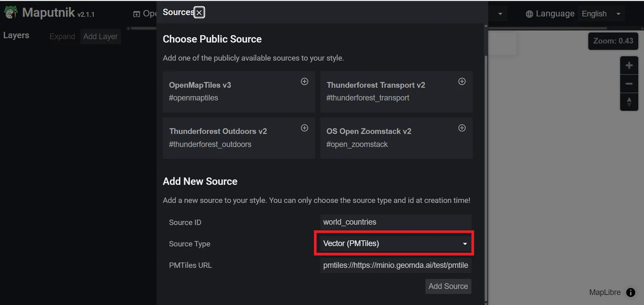
Task: Select the OpenMapTiles v3 source card
Action: click(x=239, y=92)
